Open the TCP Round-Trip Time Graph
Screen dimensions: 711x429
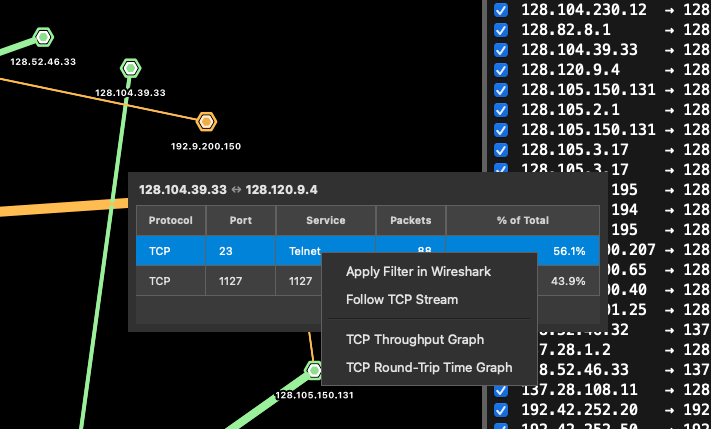click(x=429, y=368)
